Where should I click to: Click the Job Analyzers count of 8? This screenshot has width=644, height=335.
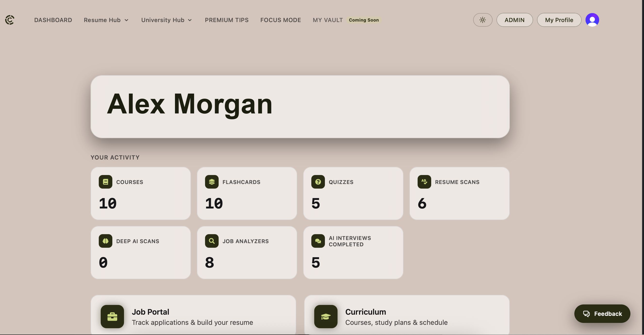[209, 263]
